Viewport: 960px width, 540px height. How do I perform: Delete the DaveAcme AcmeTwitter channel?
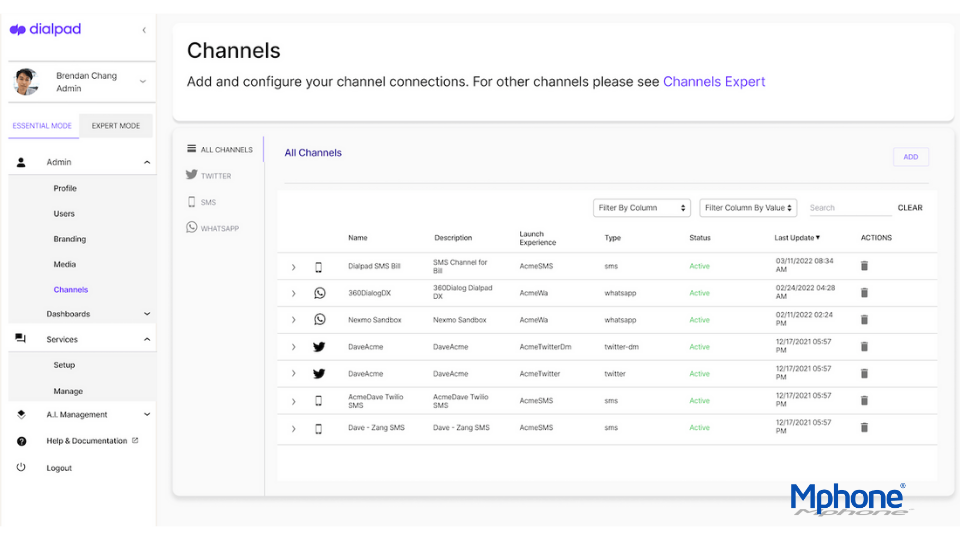(864, 373)
